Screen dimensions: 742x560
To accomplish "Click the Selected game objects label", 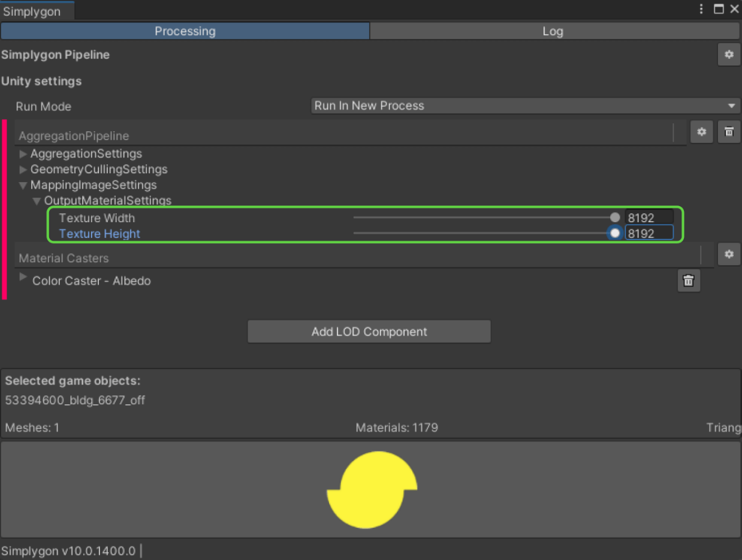I will coord(73,381).
